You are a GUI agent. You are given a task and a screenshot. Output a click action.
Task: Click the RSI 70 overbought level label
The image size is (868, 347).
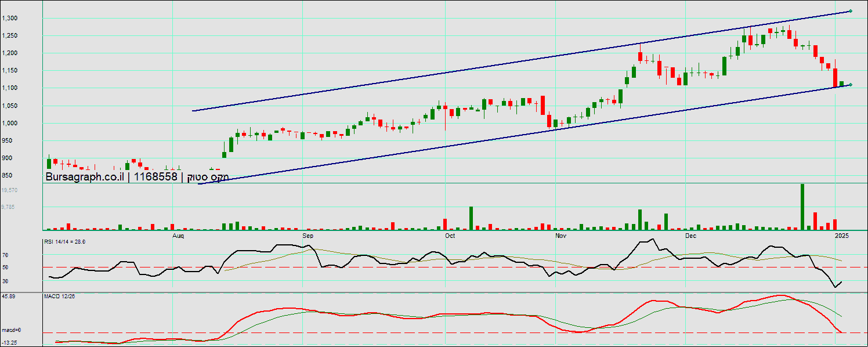5,255
